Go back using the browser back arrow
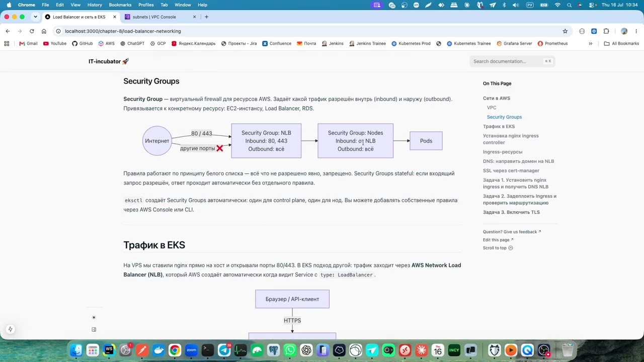 pos(8,31)
